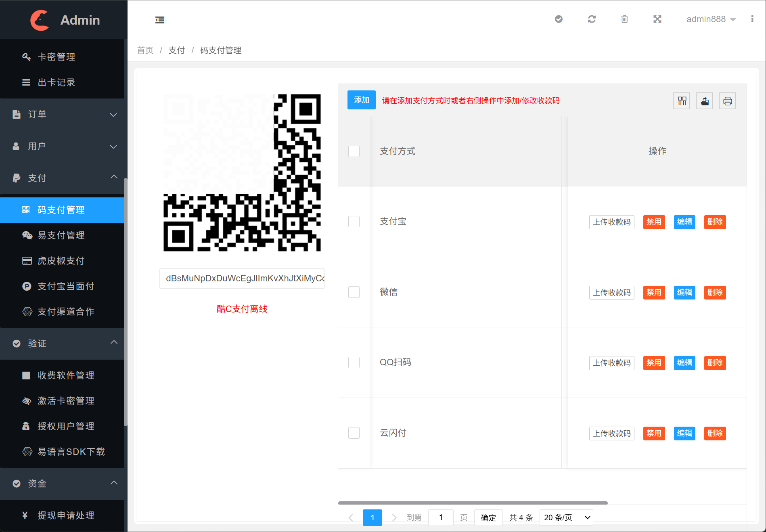Click the checkmark circle icon in the header
Image resolution: width=766 pixels, height=532 pixels.
(x=559, y=19)
